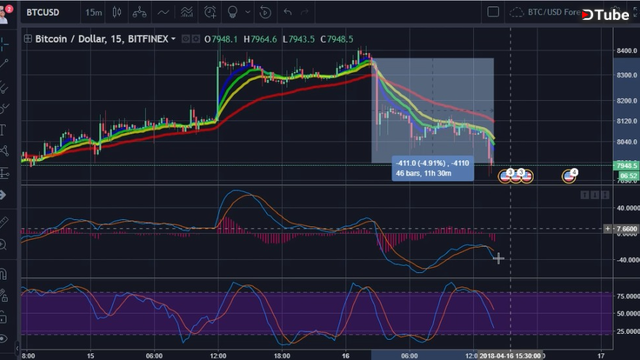Click the plus button beside 7.6600
The image size is (640, 360).
(x=607, y=229)
